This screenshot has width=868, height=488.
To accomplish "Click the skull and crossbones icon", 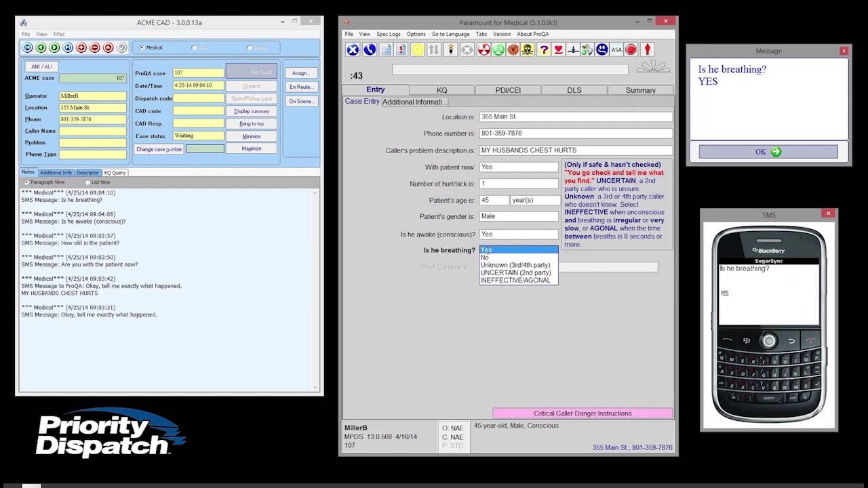I will pos(528,49).
